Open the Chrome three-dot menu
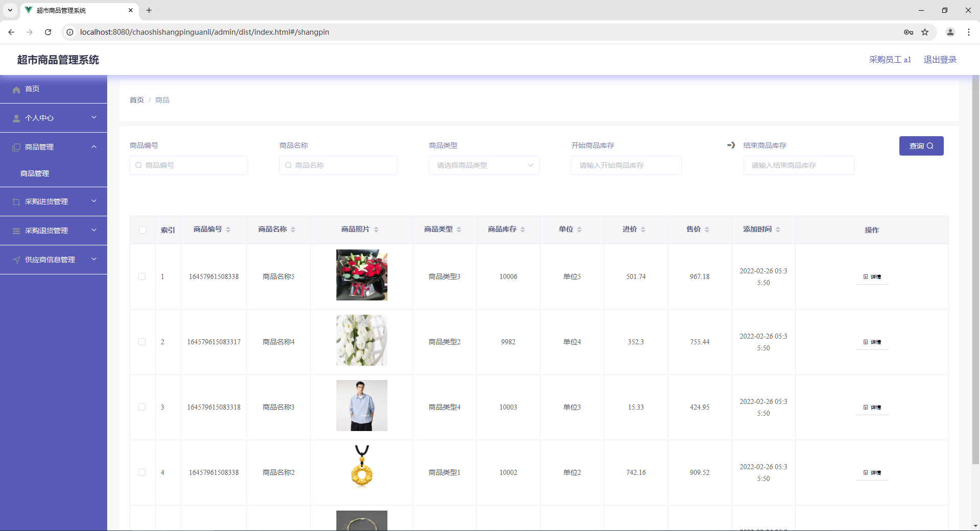This screenshot has width=980, height=531. (969, 32)
